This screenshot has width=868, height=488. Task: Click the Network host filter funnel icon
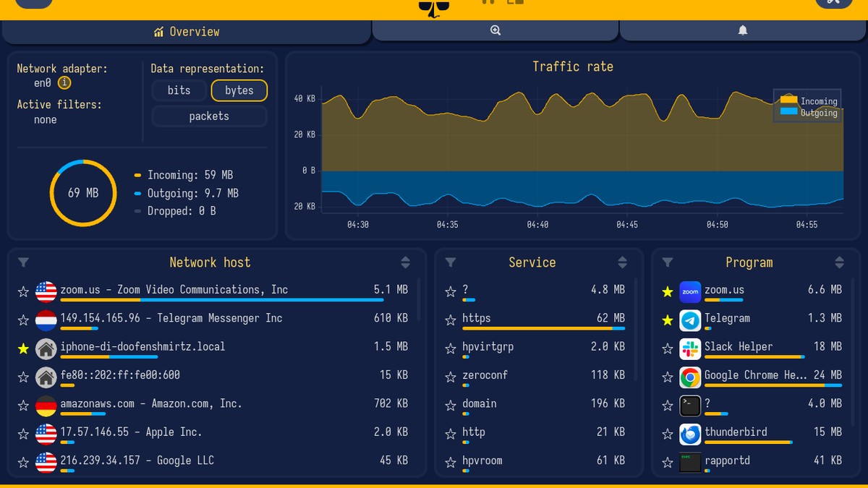pos(23,262)
